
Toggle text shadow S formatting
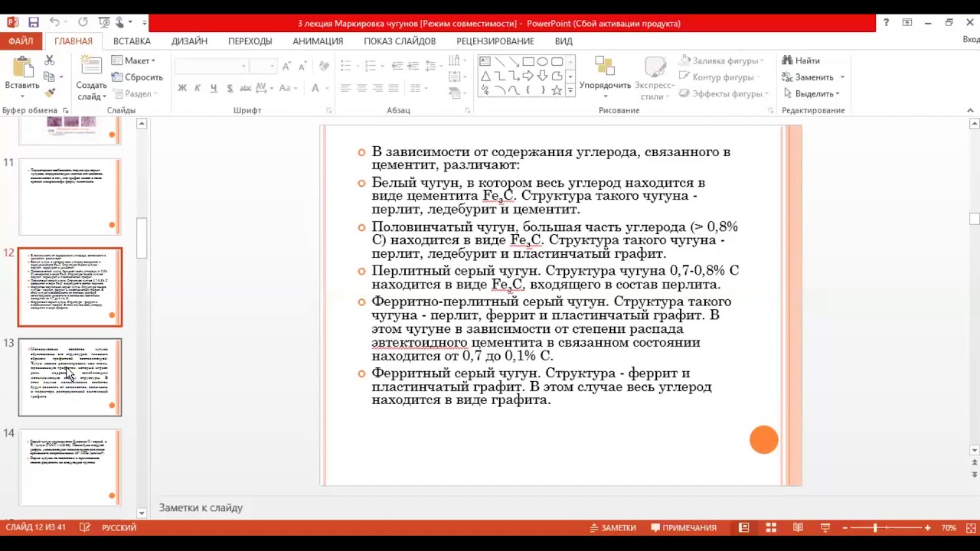(229, 89)
